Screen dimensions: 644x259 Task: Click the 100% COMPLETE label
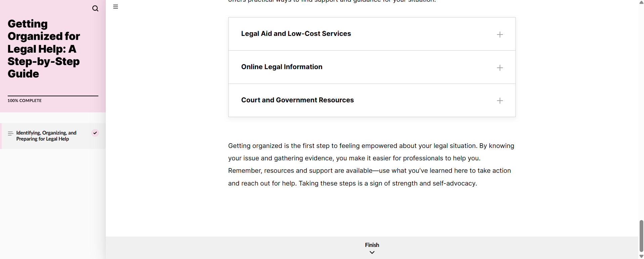click(x=25, y=101)
